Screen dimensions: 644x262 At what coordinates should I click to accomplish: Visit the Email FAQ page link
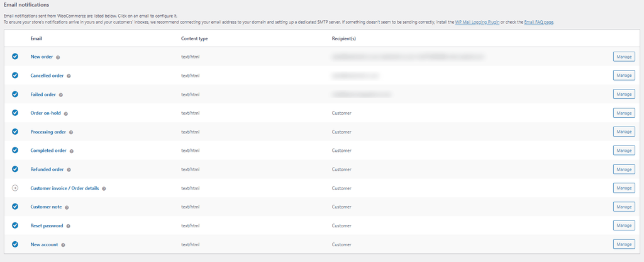[538, 22]
